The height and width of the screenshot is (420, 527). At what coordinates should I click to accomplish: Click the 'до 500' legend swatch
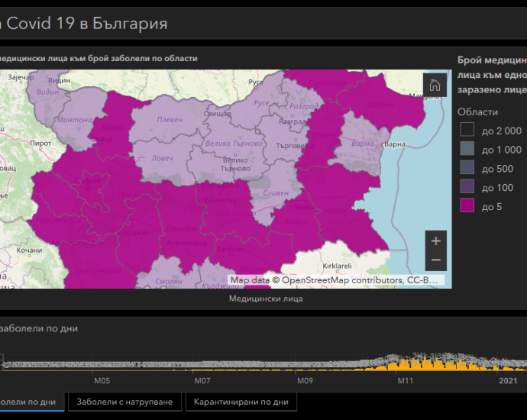(x=467, y=167)
